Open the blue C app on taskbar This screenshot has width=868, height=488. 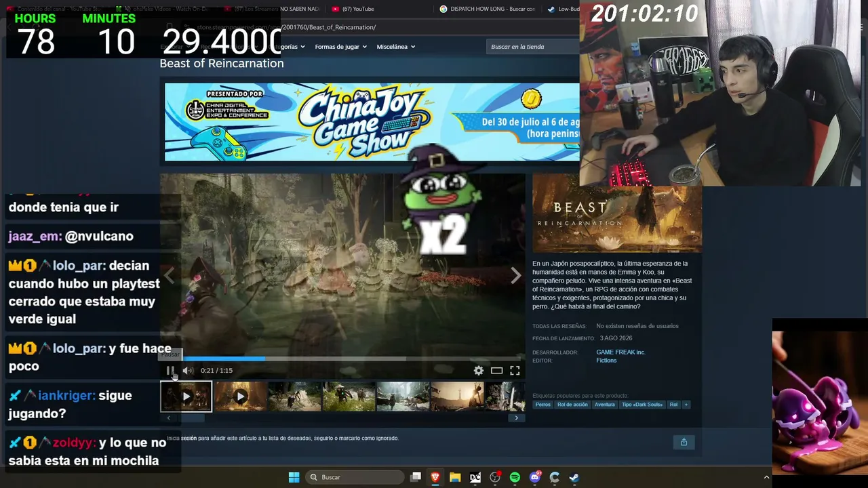555,477
